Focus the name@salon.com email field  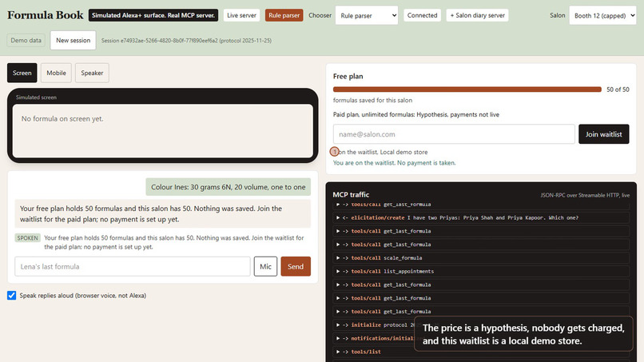click(454, 134)
